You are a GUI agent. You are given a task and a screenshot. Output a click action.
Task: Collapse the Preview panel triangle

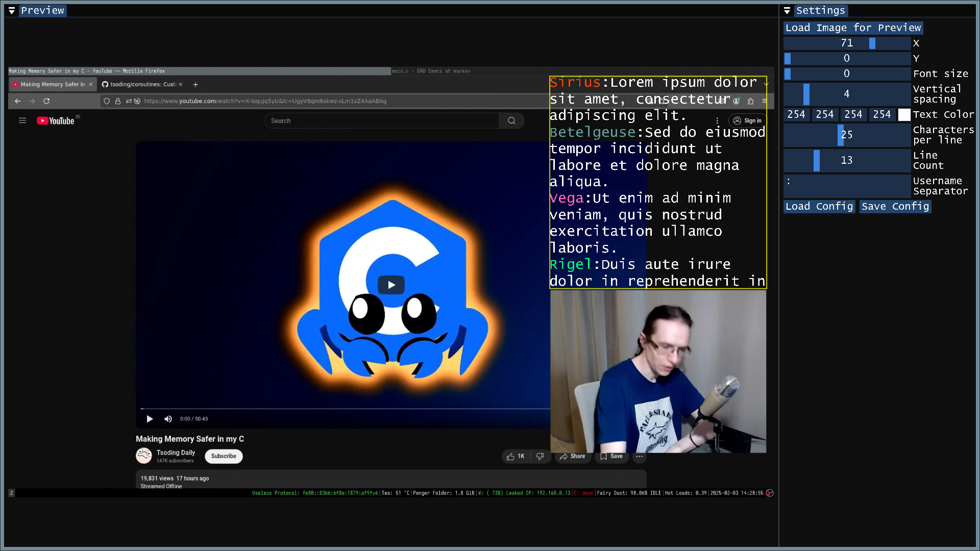12,11
